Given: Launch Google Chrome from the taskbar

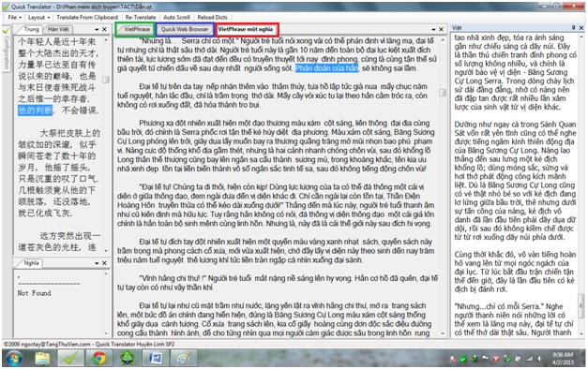Looking at the screenshot, I should coord(99,358).
